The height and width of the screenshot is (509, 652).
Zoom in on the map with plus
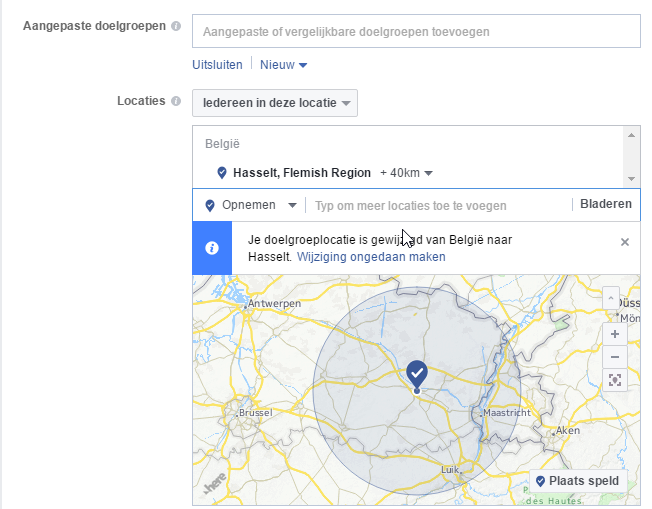[x=614, y=334]
